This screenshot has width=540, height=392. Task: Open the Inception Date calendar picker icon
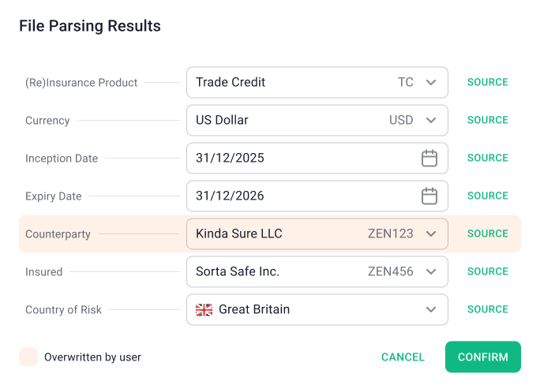[x=429, y=159]
